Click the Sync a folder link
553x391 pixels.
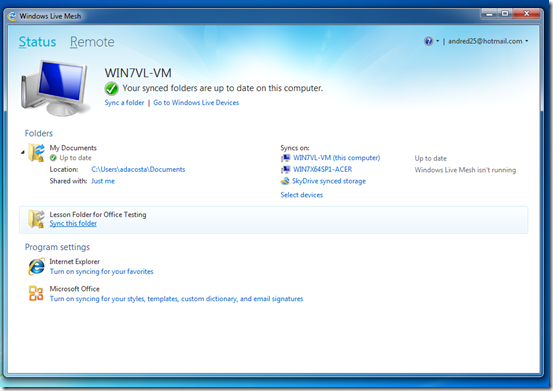124,103
